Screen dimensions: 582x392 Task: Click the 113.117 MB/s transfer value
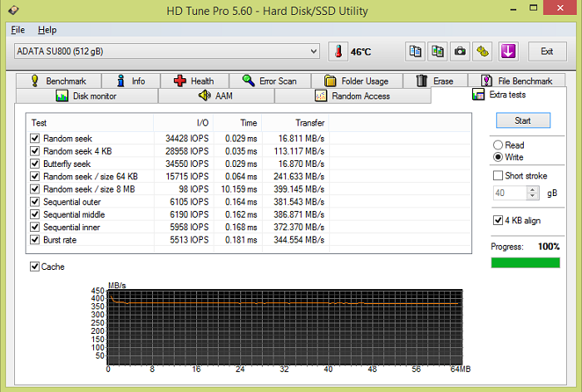click(x=299, y=151)
